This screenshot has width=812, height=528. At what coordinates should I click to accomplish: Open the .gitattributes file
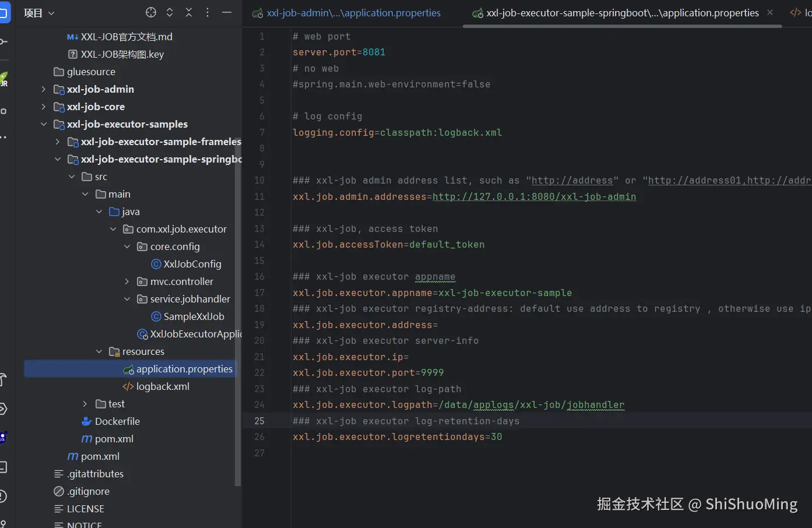coord(95,474)
